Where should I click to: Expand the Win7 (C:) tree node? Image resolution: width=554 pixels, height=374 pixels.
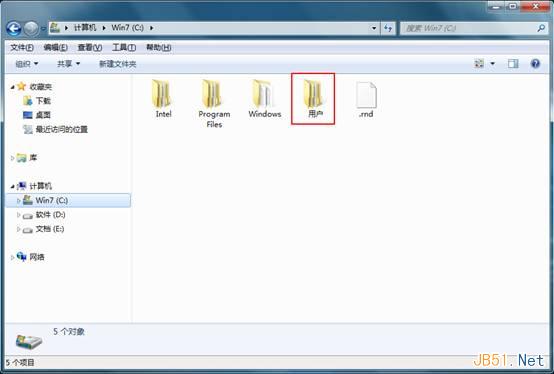click(18, 201)
